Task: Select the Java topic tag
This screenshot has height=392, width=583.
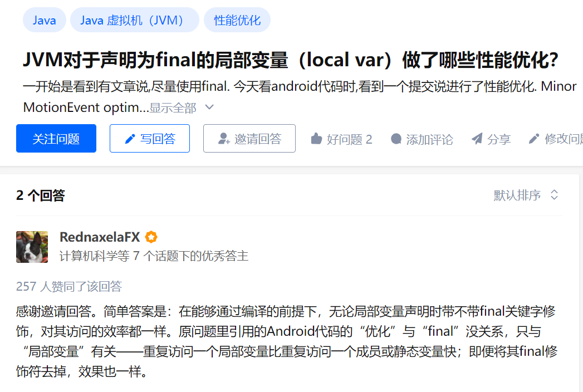Action: (45, 20)
